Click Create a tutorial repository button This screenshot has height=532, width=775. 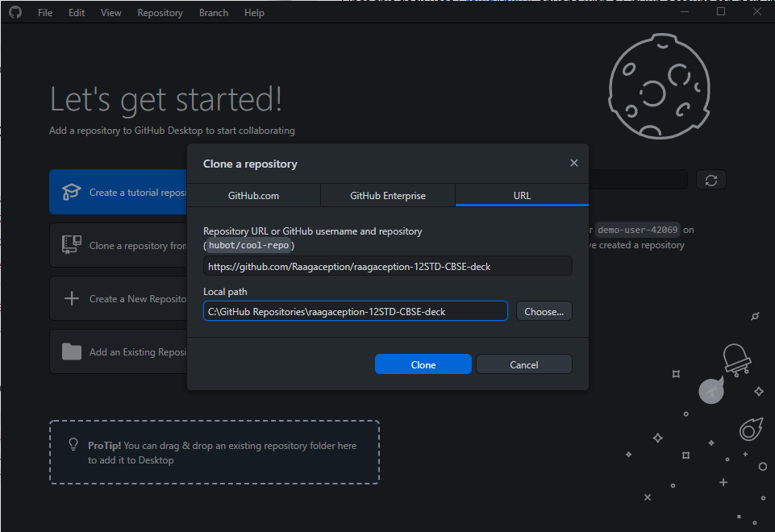point(118,192)
